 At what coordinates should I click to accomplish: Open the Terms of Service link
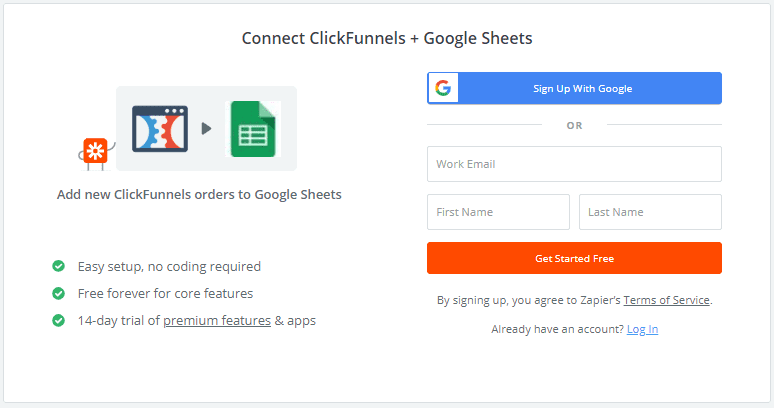point(666,300)
